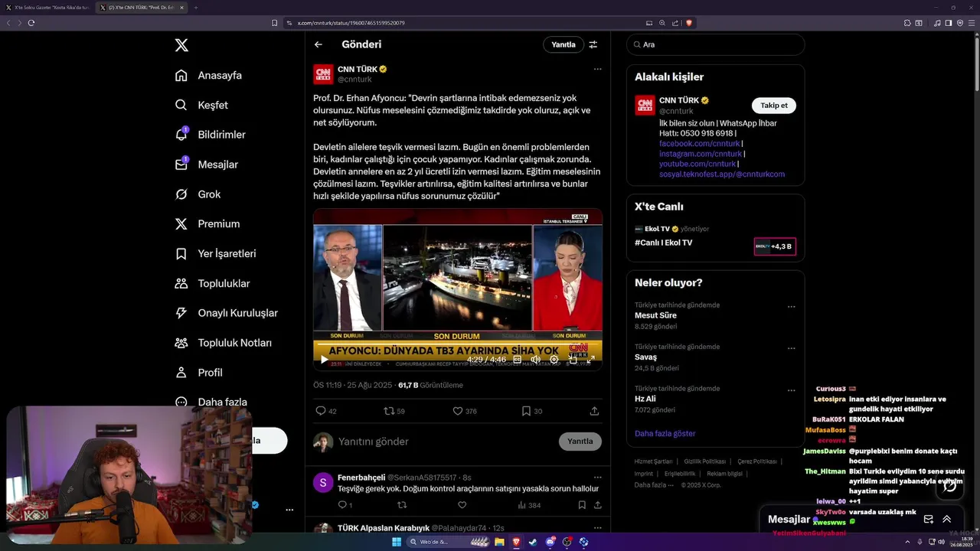Share the Fenerbahçeli comment
The width and height of the screenshot is (980, 551).
(597, 505)
